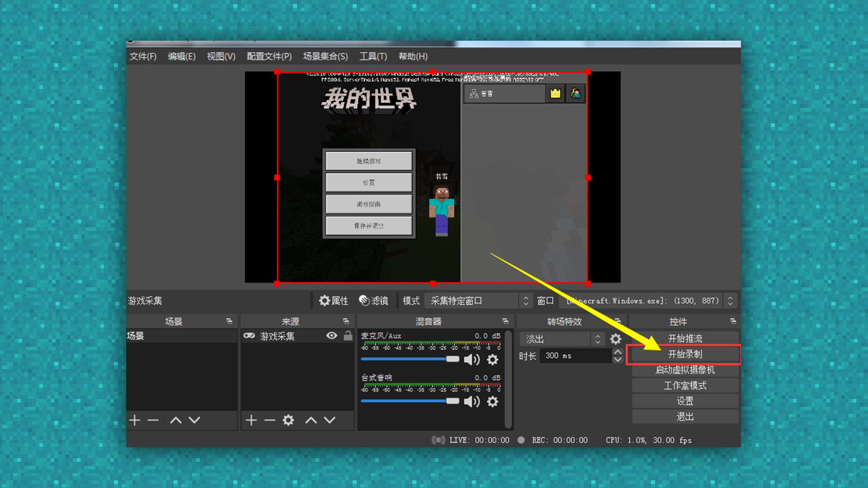Screen dimensions: 868x488
Task: Click the 保存并退出 button in preview
Action: (368, 225)
